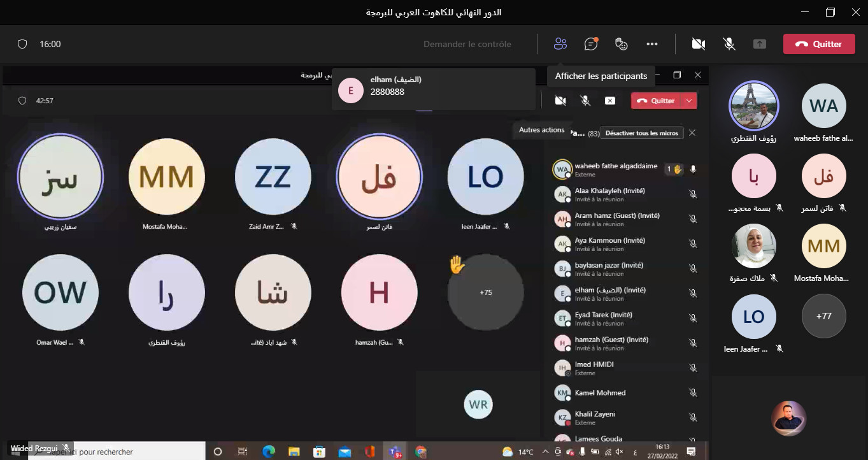Click the microphone icon on waheeb fathe algaddaime's row

coord(693,169)
